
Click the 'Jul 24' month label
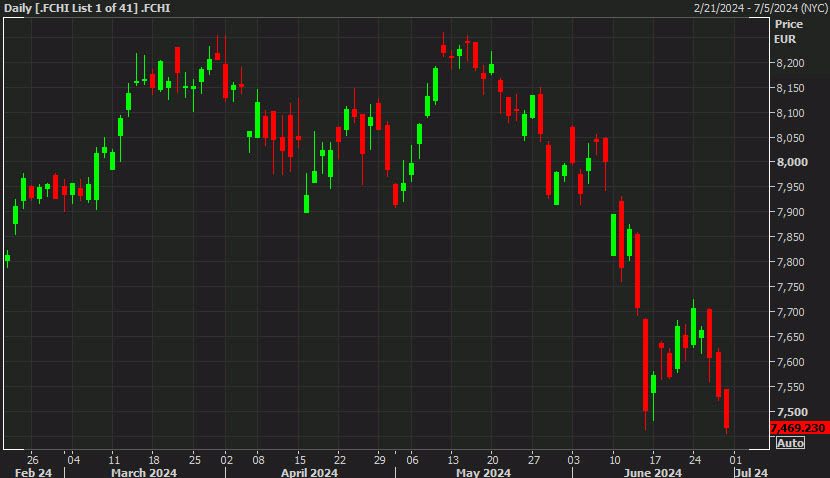(x=751, y=472)
